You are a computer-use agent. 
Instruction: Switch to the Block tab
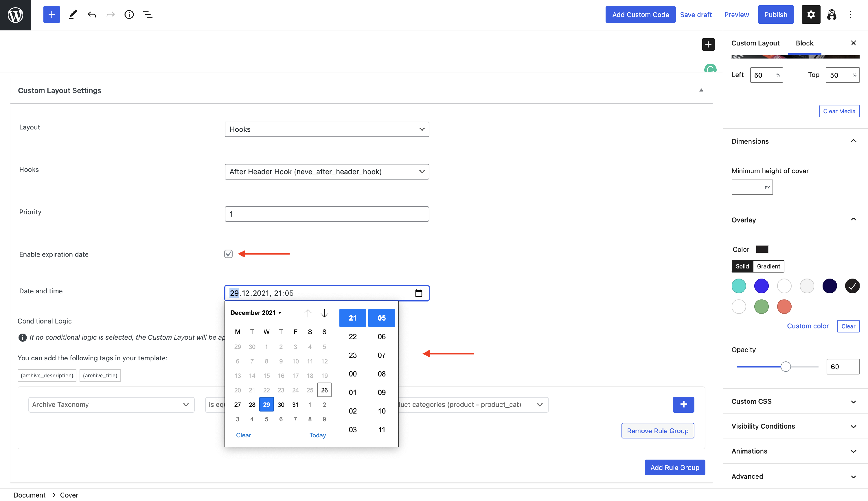point(804,43)
